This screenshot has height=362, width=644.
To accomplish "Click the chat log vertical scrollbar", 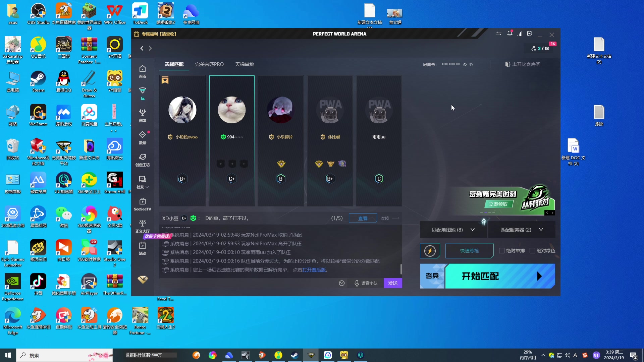I will [401, 268].
